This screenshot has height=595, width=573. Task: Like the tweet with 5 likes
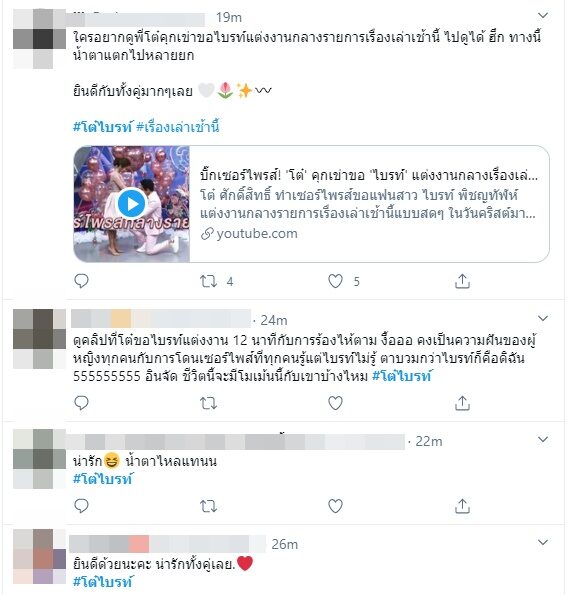(335, 281)
